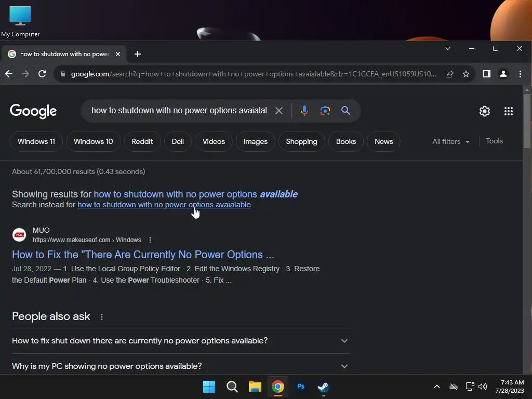Share this page using the share icon
532x399 pixels.
tap(449, 74)
